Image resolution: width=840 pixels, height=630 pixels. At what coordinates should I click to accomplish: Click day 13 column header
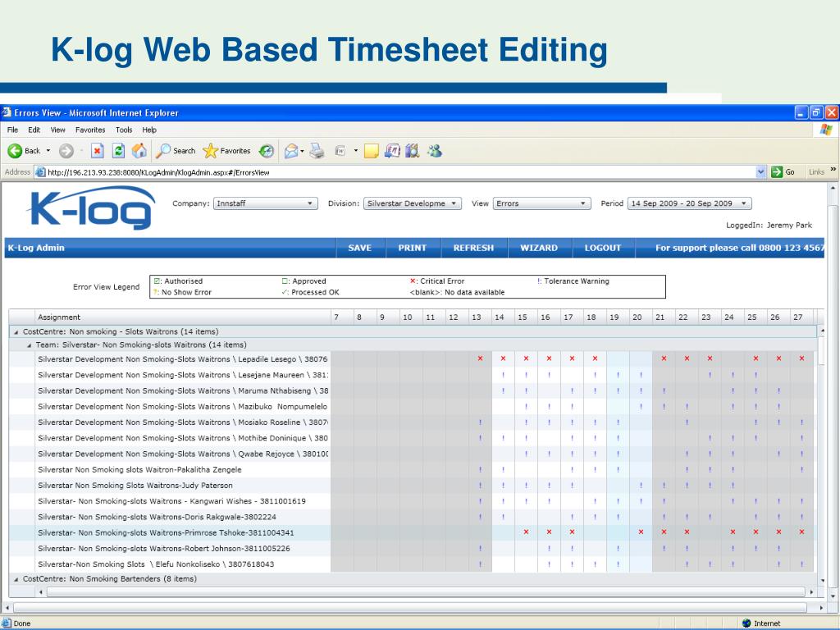coord(480,317)
